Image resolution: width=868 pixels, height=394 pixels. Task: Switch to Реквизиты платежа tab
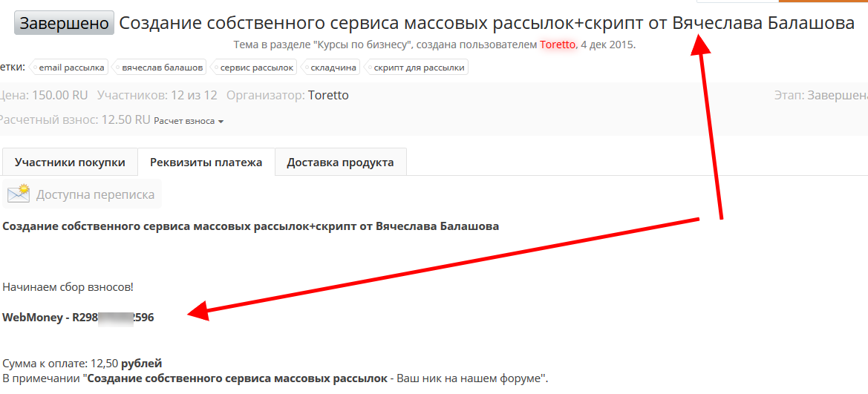pos(206,162)
